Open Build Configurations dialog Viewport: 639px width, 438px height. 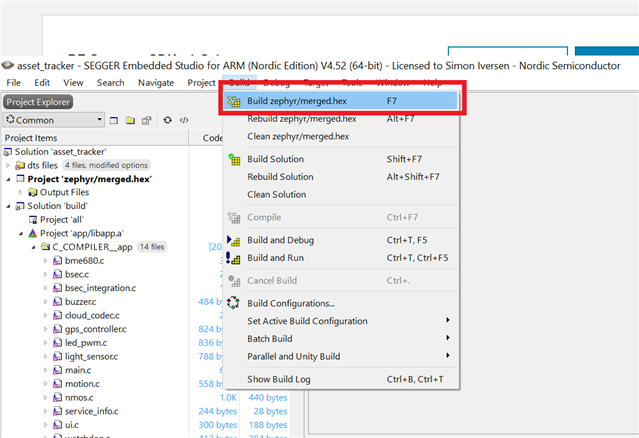341,304
